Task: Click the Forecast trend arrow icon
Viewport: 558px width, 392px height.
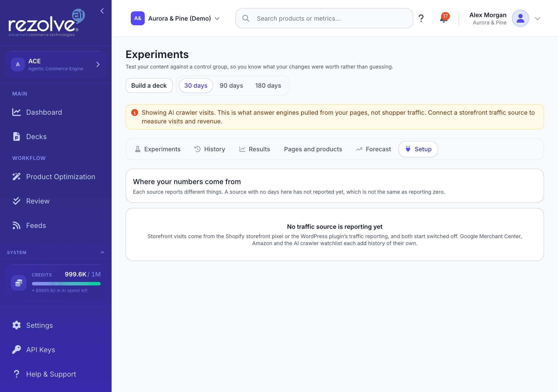Action: 359,149
